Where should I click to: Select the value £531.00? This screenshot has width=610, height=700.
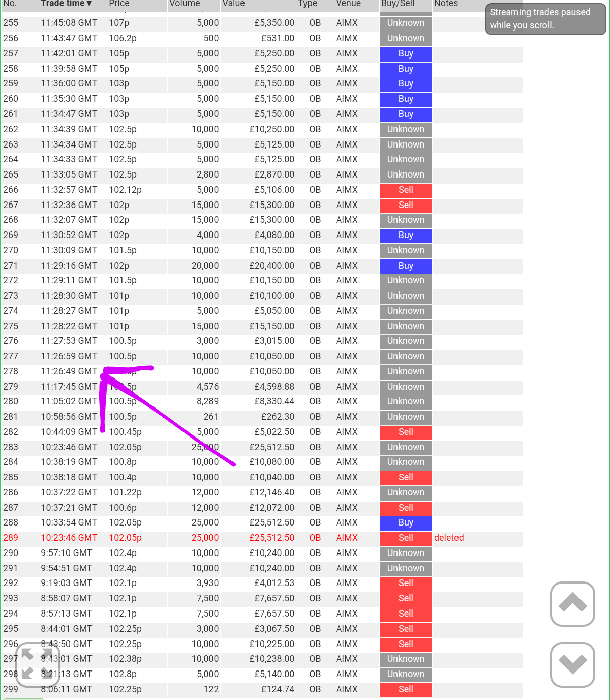278,38
